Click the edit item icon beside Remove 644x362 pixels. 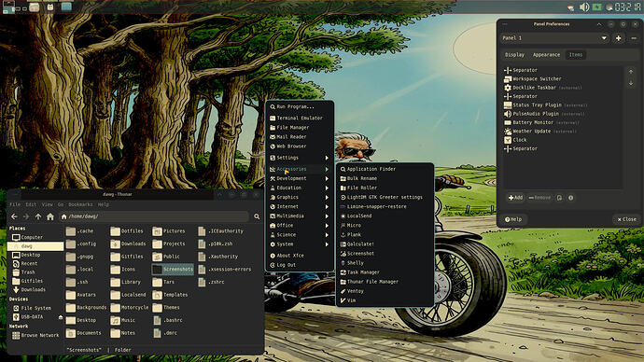point(559,198)
